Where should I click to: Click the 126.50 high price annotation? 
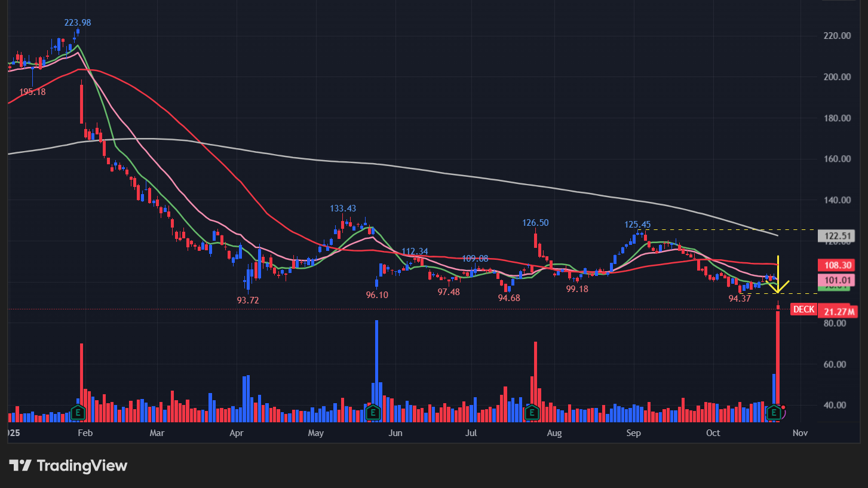(x=535, y=223)
